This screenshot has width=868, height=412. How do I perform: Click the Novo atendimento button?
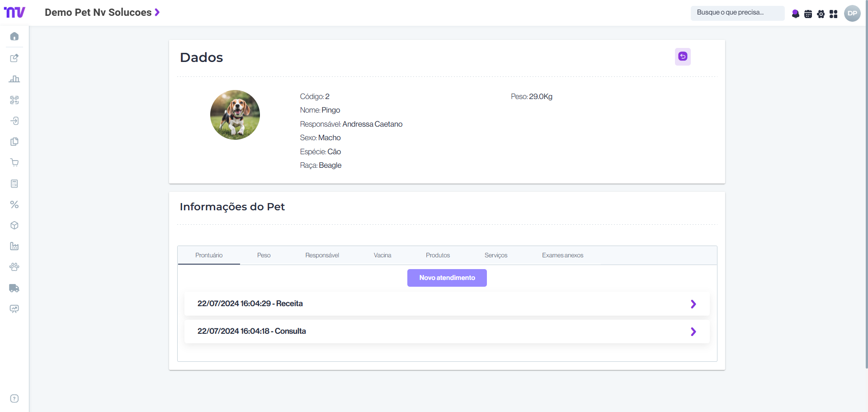tap(447, 278)
